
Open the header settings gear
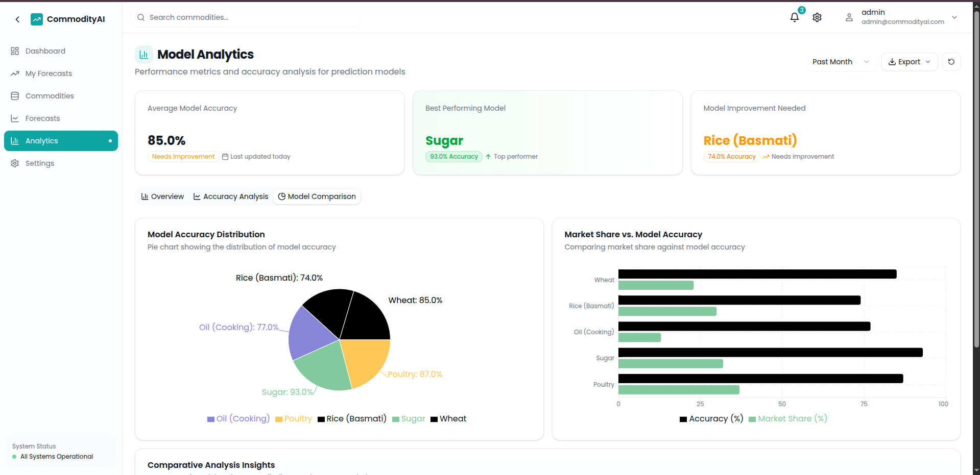817,17
